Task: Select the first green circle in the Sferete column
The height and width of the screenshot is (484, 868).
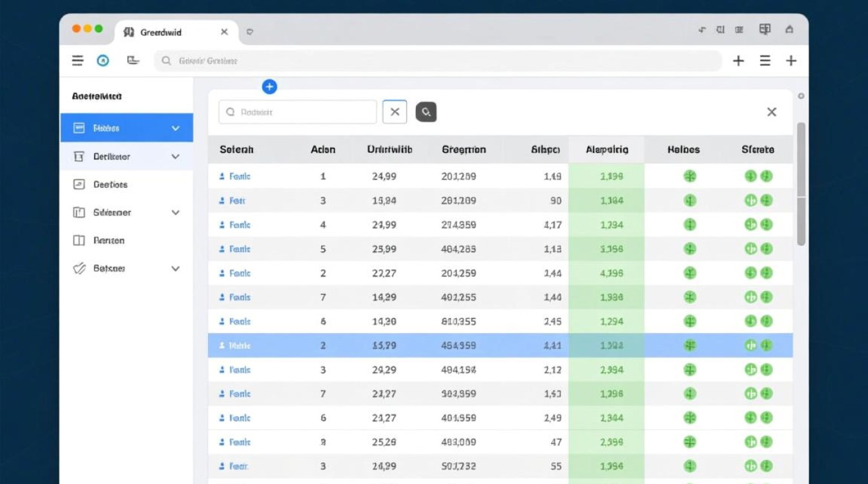Action: point(751,176)
